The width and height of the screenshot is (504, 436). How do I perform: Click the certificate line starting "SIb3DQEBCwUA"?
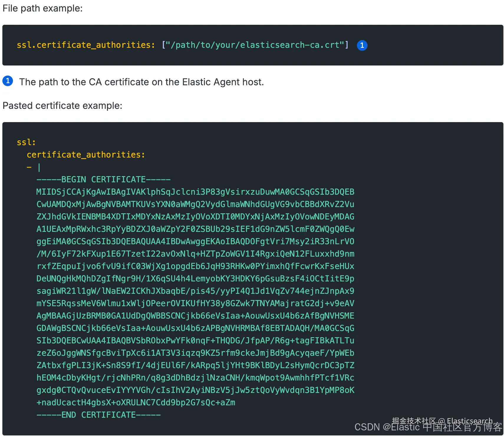(195, 340)
